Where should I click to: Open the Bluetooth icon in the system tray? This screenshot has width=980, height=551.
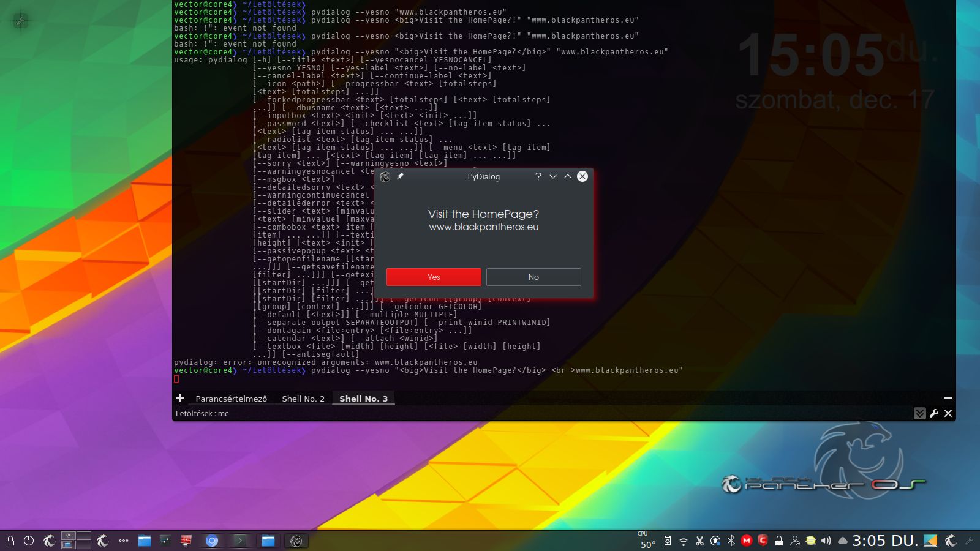click(731, 541)
